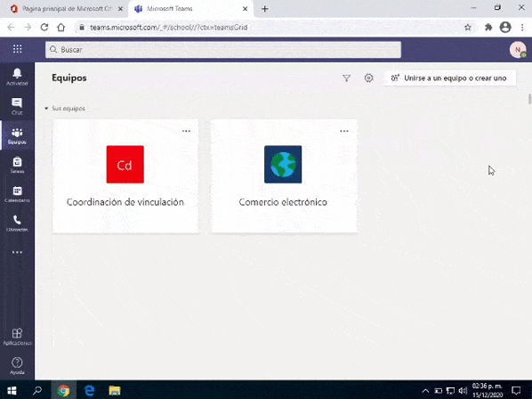This screenshot has height=399, width=532.
Task: Bookmark this page with the star
Action: click(468, 28)
